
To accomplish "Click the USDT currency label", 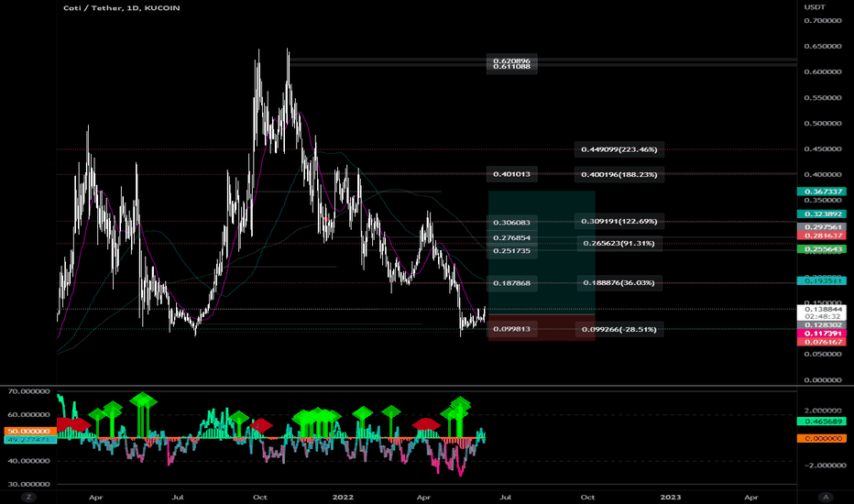I will 815,7.
